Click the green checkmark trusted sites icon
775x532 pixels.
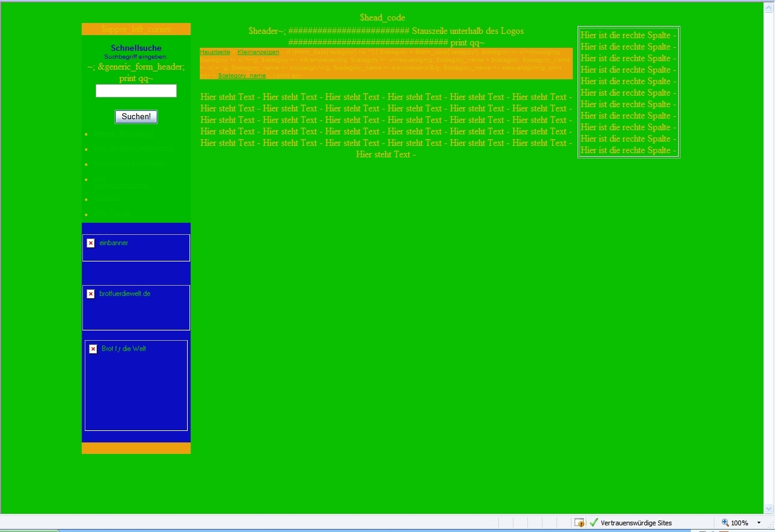(x=594, y=523)
